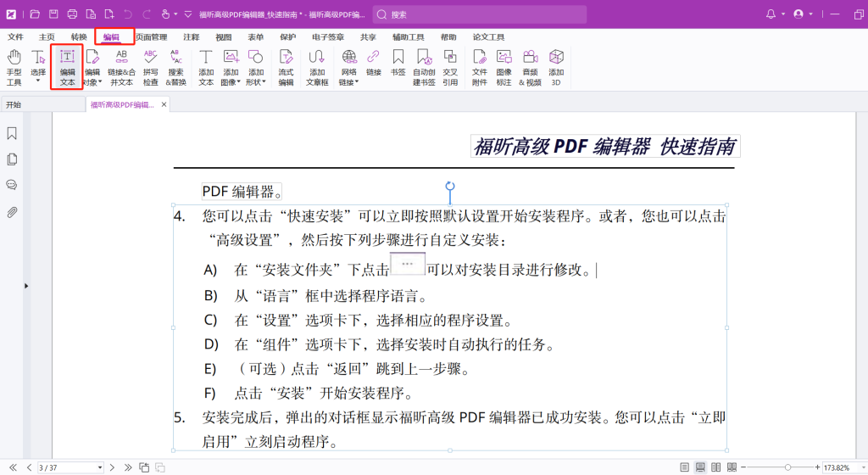Click the print icon in the title bar
Image resolution: width=868 pixels, height=475 pixels.
click(72, 14)
